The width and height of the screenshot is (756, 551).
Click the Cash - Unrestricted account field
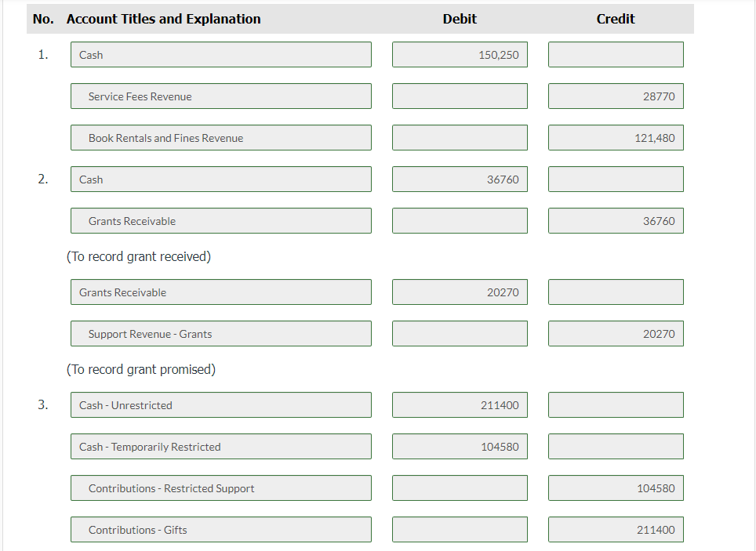[x=221, y=404]
